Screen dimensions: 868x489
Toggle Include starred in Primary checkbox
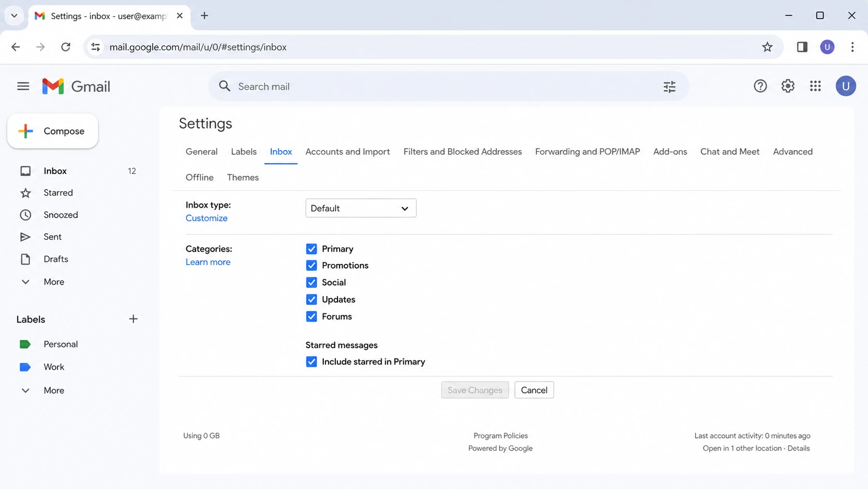311,362
